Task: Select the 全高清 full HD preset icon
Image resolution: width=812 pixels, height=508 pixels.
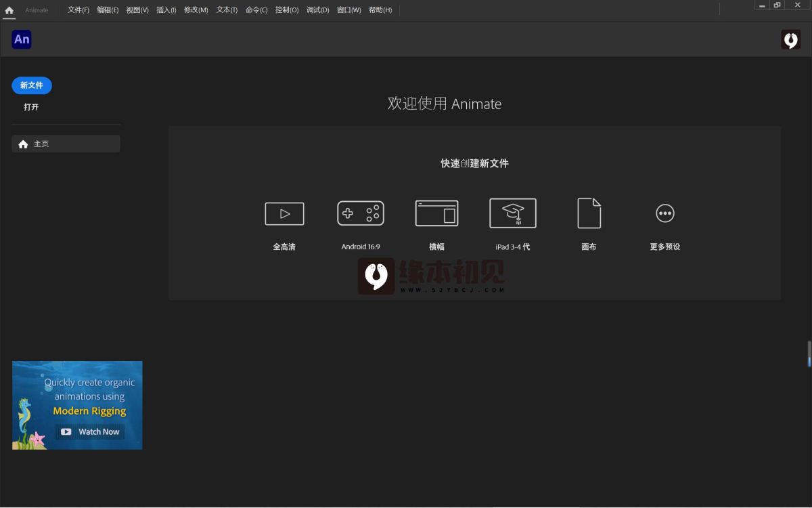Action: click(x=284, y=213)
